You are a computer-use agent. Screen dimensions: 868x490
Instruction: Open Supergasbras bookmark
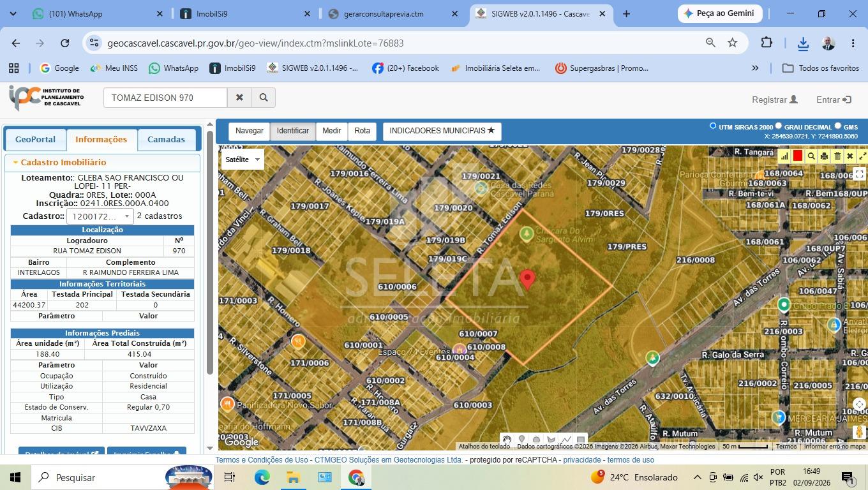pos(601,68)
